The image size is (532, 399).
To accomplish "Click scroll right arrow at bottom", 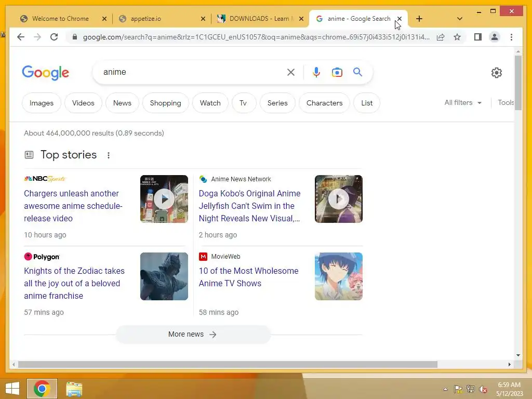I will tap(509, 364).
